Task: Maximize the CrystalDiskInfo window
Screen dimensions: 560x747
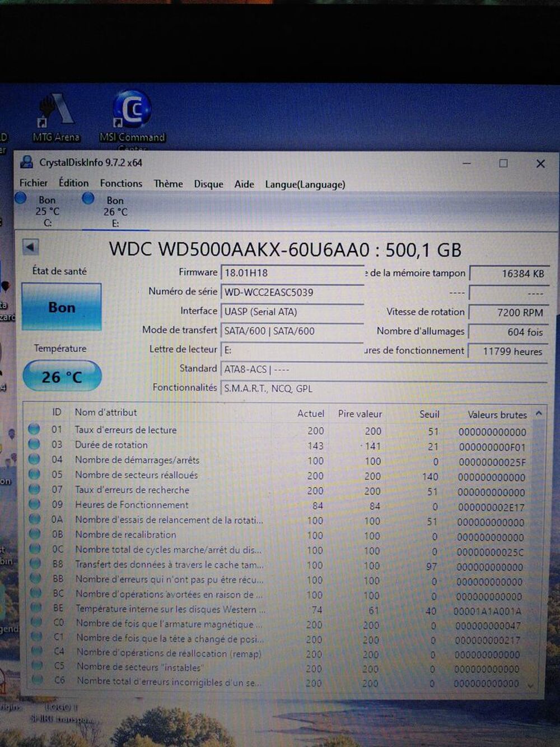Action: click(x=503, y=163)
